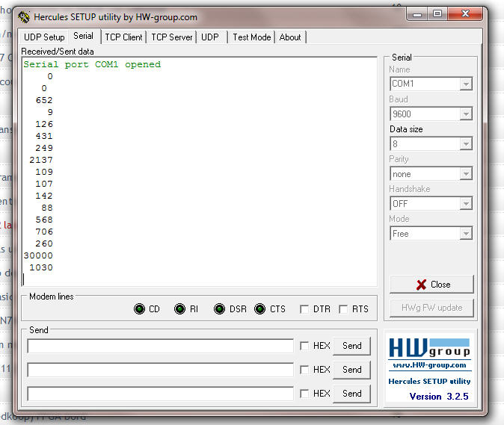Click the red X Close port button
Image resolution: width=504 pixels, height=425 pixels.
[x=431, y=285]
